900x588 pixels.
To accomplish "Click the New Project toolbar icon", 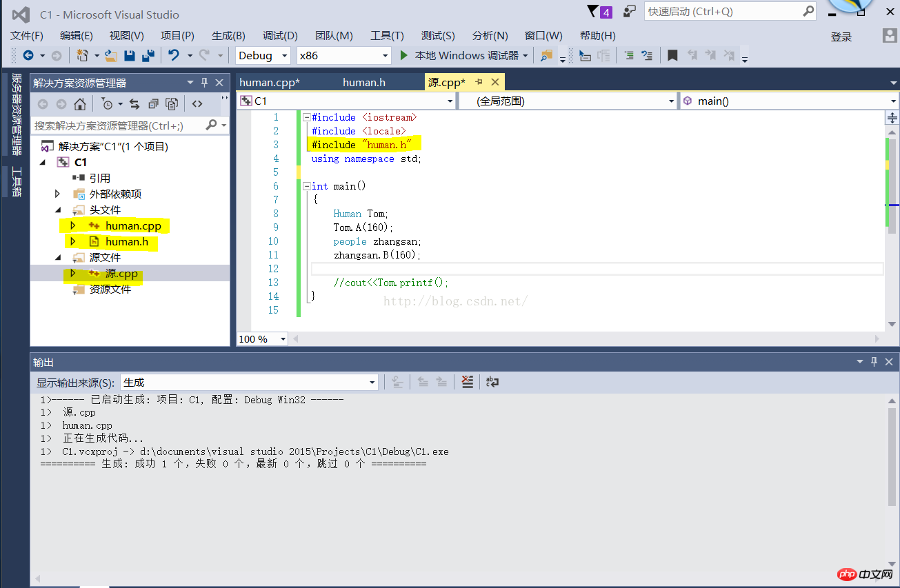I will pos(83,55).
